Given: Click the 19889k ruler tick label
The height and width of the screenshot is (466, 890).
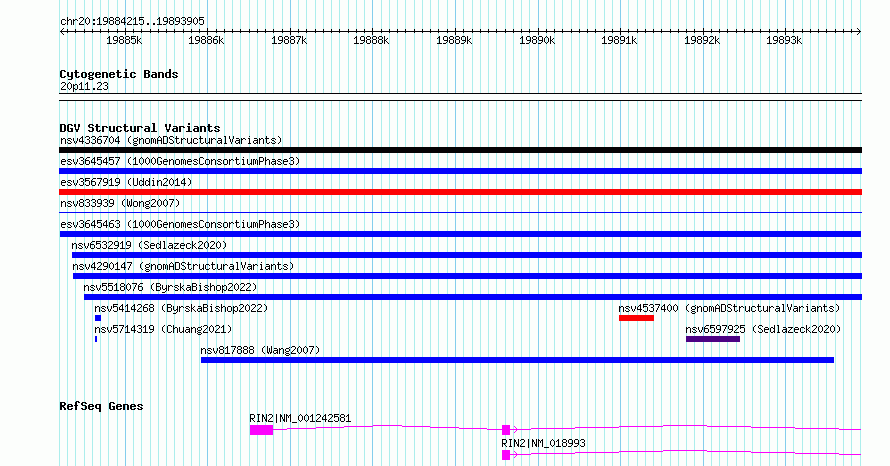Looking at the screenshot, I should pyautogui.click(x=454, y=40).
